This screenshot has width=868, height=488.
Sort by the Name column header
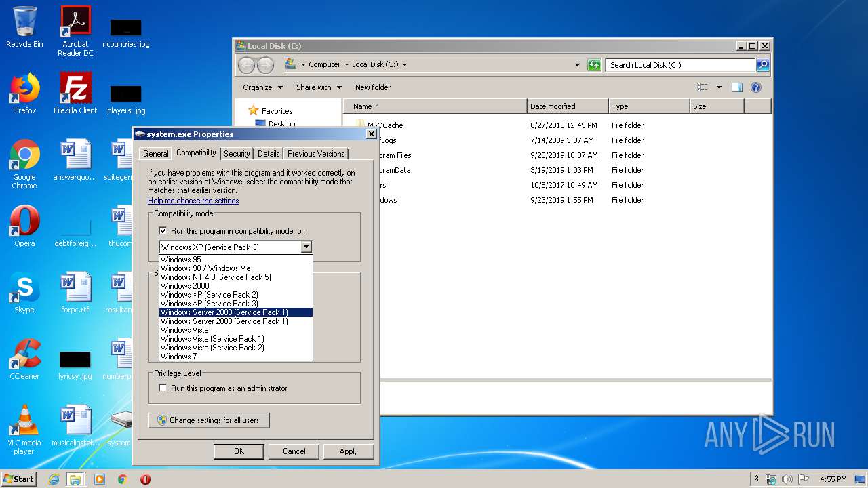pyautogui.click(x=435, y=106)
